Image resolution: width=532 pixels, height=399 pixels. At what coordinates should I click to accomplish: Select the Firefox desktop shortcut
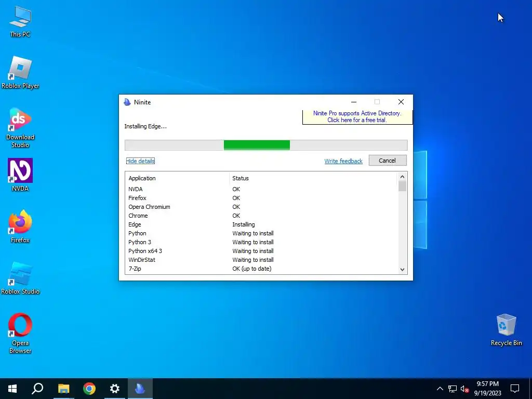pos(20,227)
